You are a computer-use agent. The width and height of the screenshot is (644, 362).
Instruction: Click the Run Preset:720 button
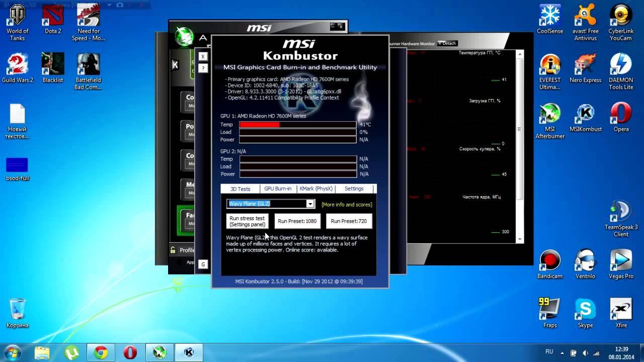coord(349,221)
